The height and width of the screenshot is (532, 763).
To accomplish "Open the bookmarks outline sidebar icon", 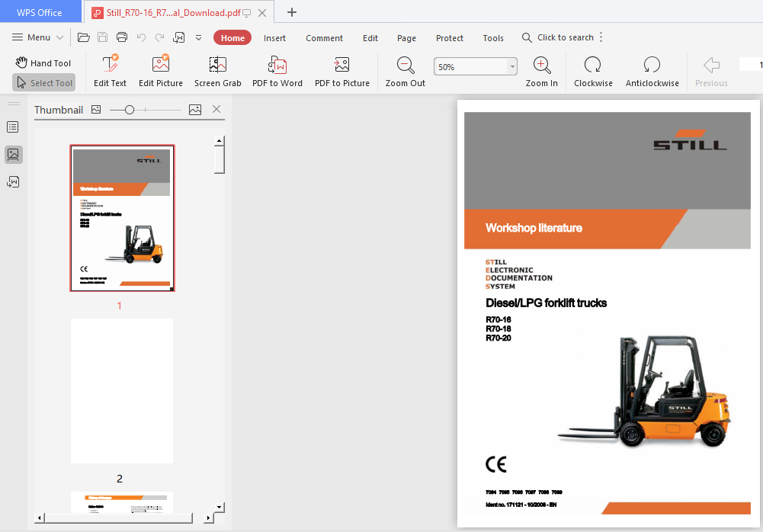I will click(x=13, y=127).
